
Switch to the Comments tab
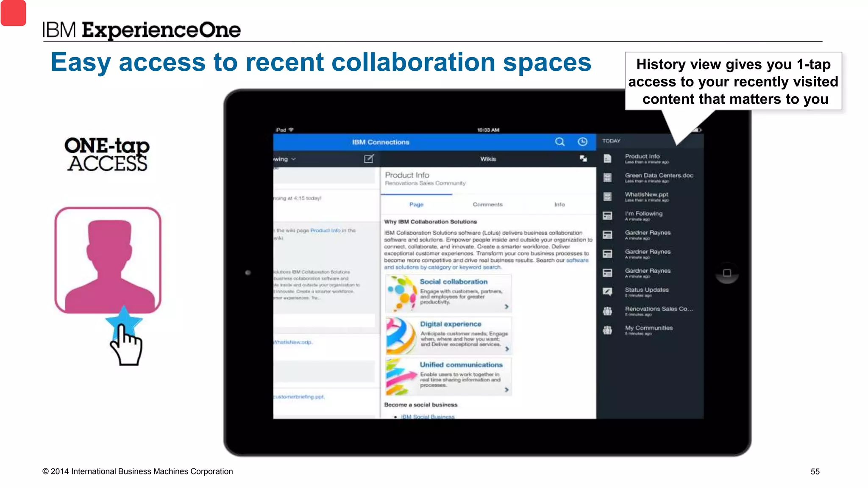[x=488, y=204]
